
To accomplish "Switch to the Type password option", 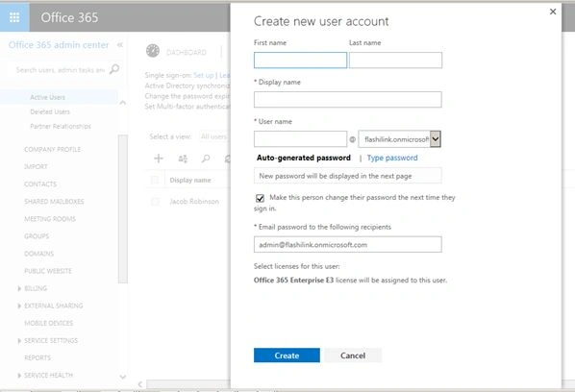I will point(392,158).
